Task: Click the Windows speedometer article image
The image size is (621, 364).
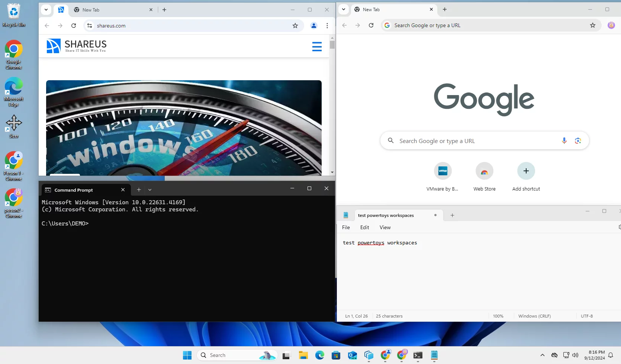Action: [184, 128]
